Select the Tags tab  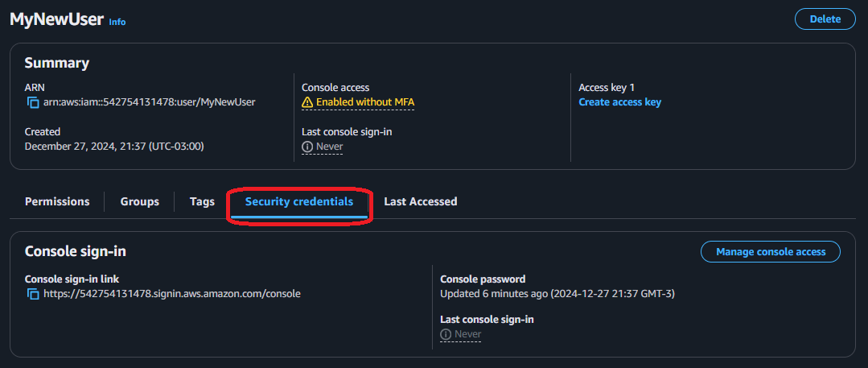click(x=202, y=201)
